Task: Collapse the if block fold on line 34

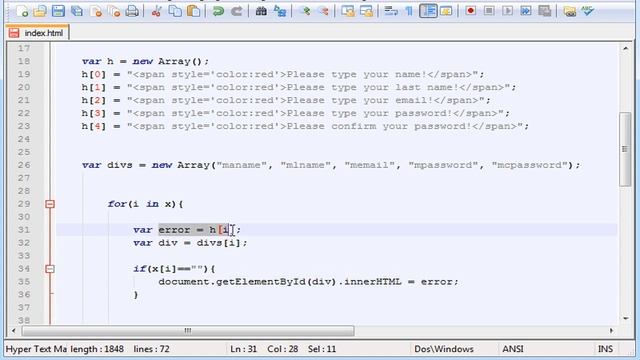Action: point(50,269)
